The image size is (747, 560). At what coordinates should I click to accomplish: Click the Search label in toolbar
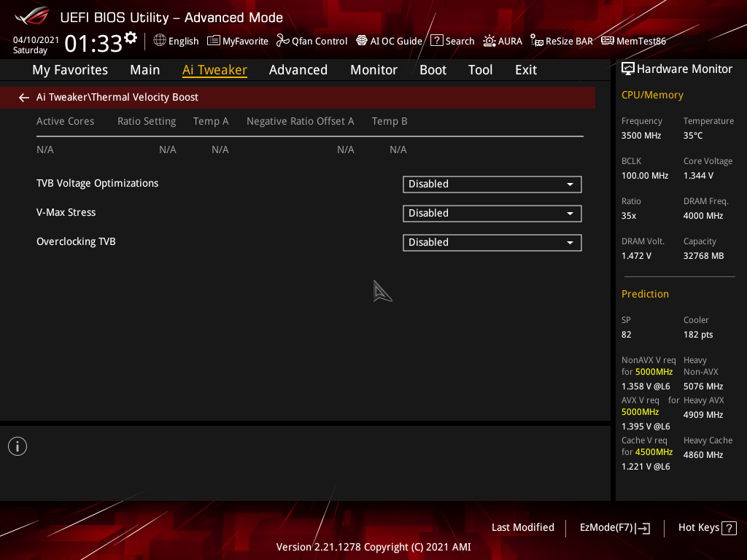(x=460, y=41)
